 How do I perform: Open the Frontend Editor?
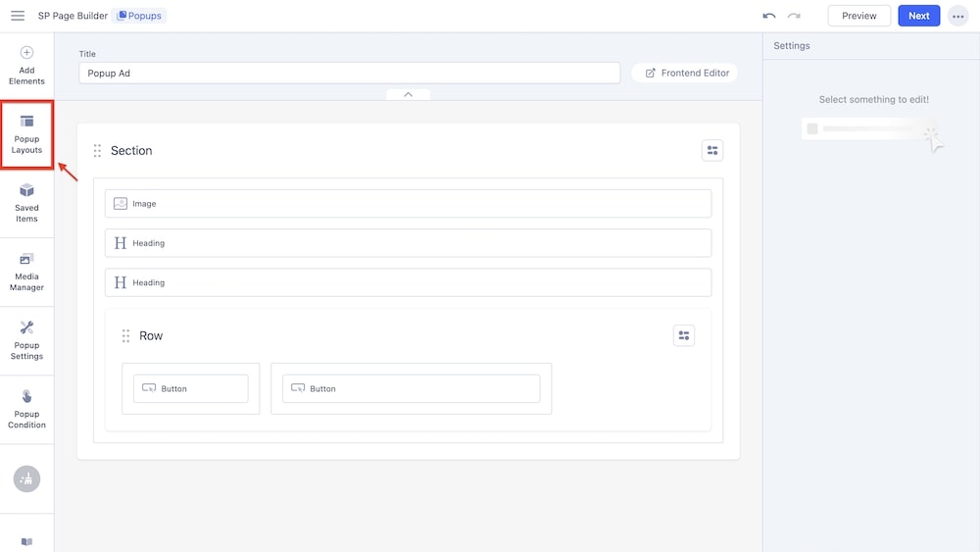[x=686, y=73]
